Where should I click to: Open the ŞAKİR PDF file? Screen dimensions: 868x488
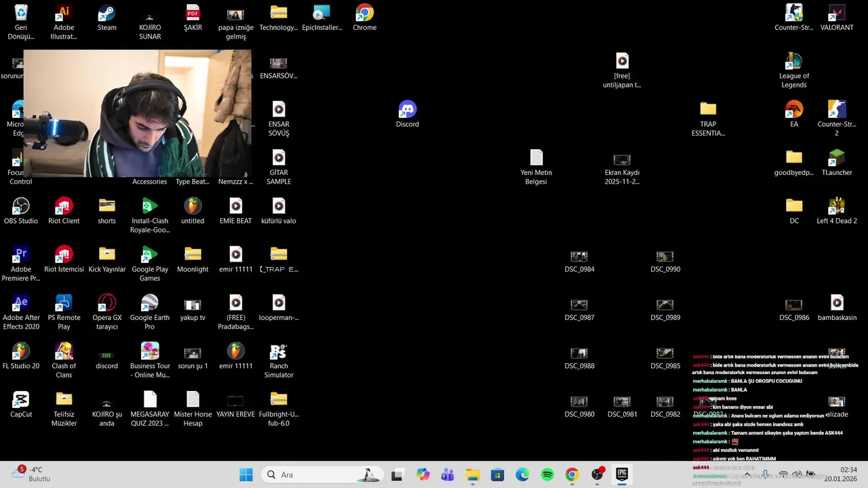[x=193, y=18]
